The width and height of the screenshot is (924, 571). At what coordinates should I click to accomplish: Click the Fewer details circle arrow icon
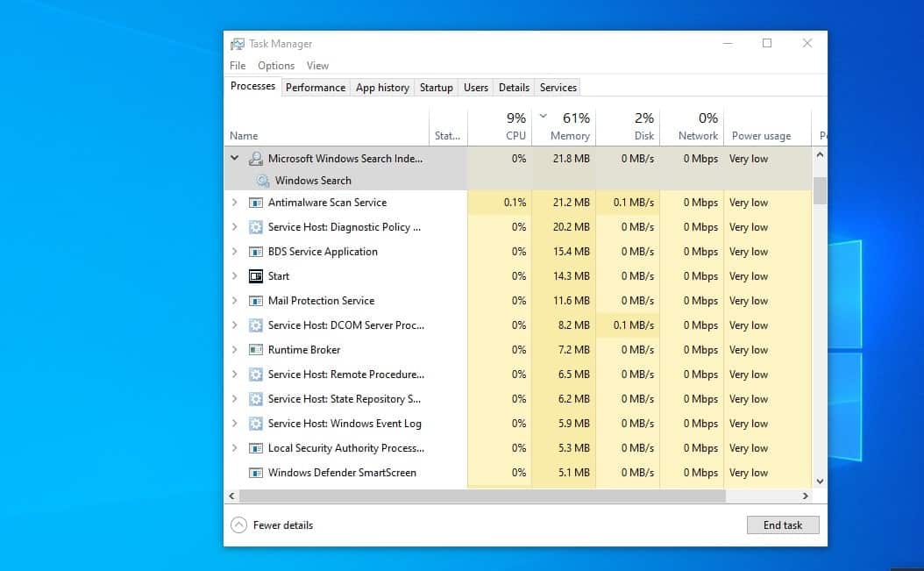[238, 525]
